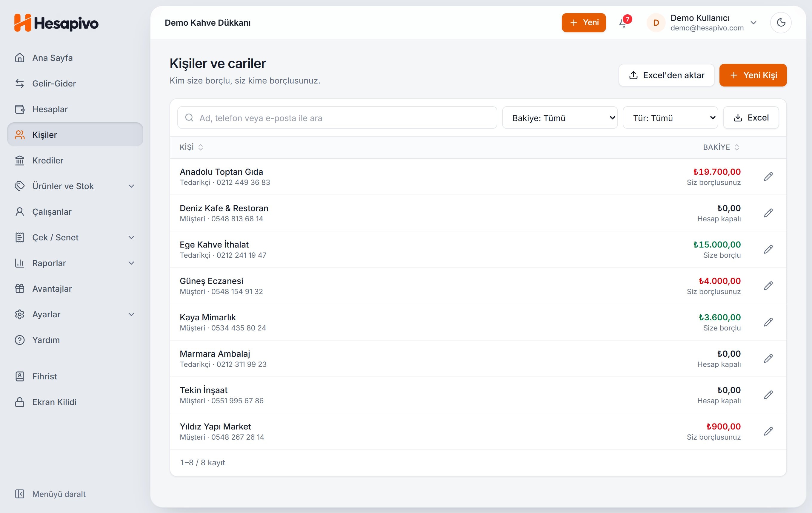Open Anadolu Toptan Gıda row name
The width and height of the screenshot is (812, 513).
click(x=221, y=172)
